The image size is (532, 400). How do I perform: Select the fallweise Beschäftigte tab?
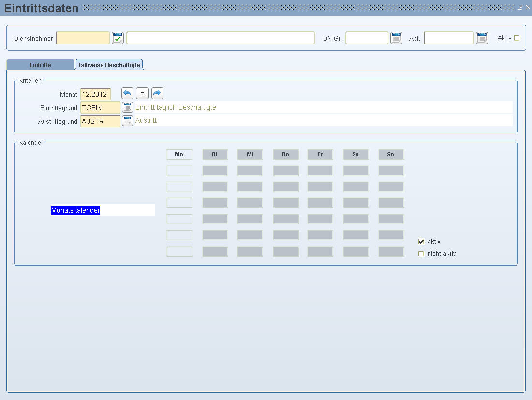coord(109,65)
